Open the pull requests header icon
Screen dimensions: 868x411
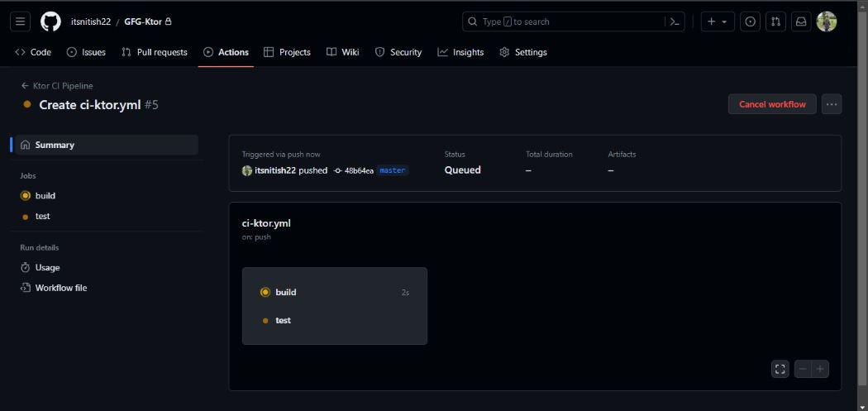point(775,22)
